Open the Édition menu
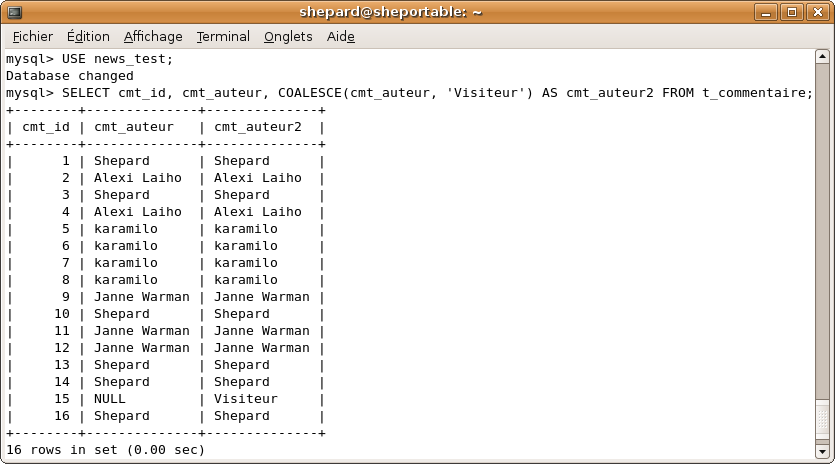The width and height of the screenshot is (835, 464). 89,36
